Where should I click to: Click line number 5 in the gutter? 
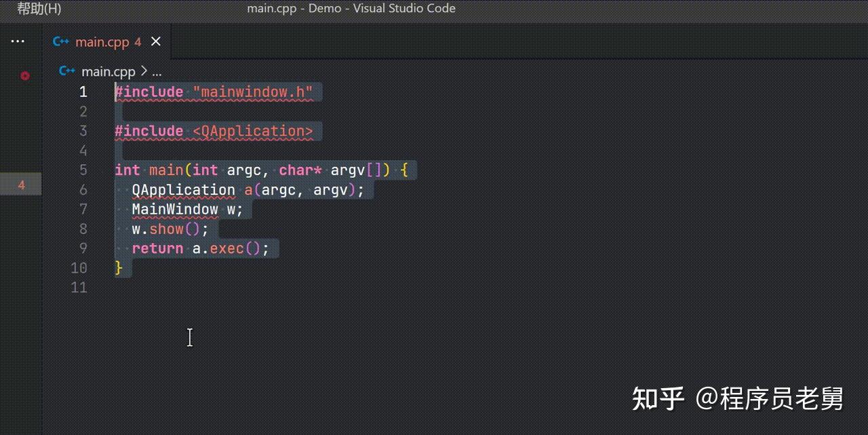83,170
